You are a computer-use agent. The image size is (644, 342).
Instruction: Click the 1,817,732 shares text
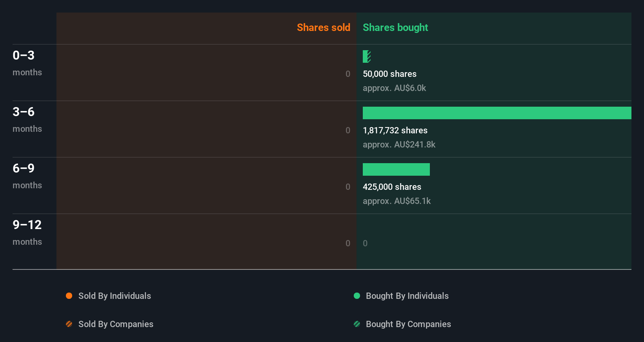pyautogui.click(x=395, y=130)
